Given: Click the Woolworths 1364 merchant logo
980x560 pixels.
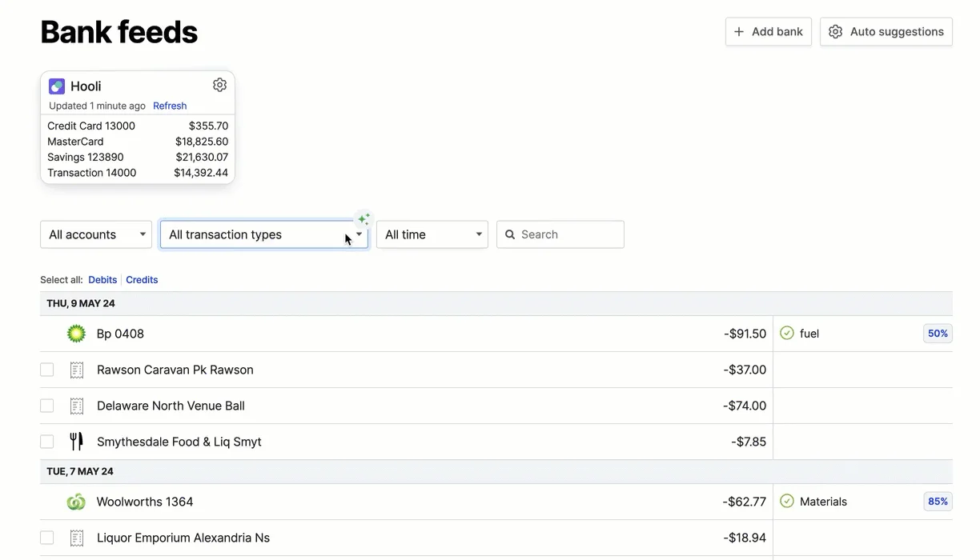Looking at the screenshot, I should coord(76,502).
